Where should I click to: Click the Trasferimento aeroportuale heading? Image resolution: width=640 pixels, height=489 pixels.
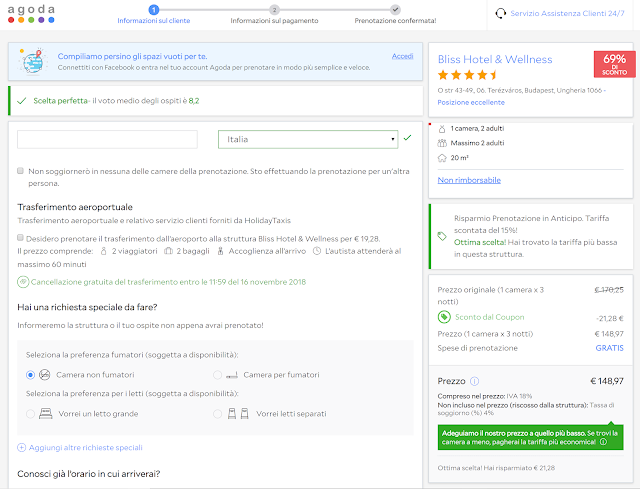pyautogui.click(x=75, y=207)
